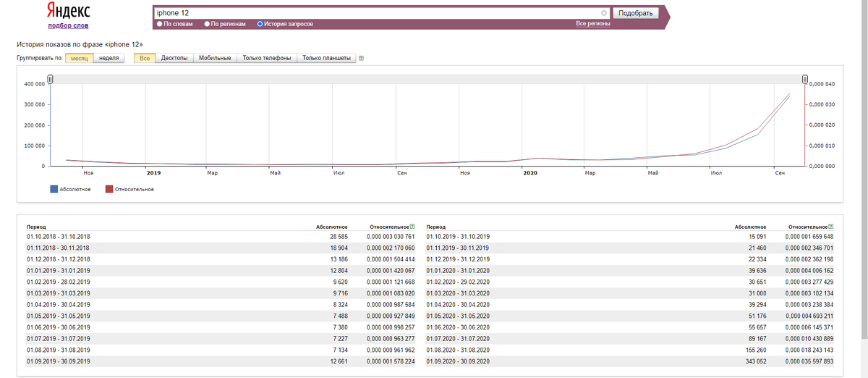This screenshot has width=868, height=378.
Task: Switch to the Десктопы tab
Action: [174, 58]
